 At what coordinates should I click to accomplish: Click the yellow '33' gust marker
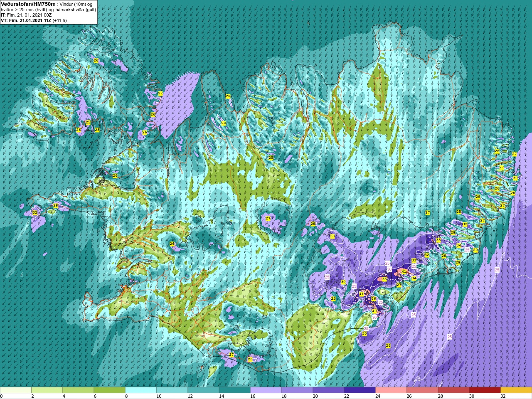pos(414,261)
